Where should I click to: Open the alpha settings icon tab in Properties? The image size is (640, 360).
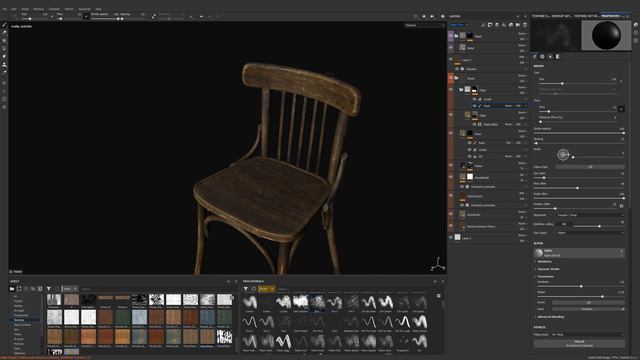point(542,56)
